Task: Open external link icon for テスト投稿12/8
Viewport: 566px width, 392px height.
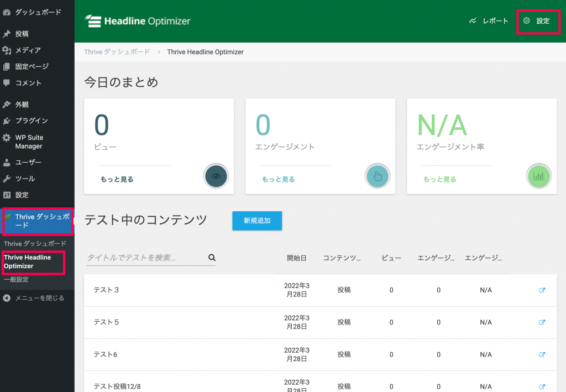Action: (x=542, y=386)
